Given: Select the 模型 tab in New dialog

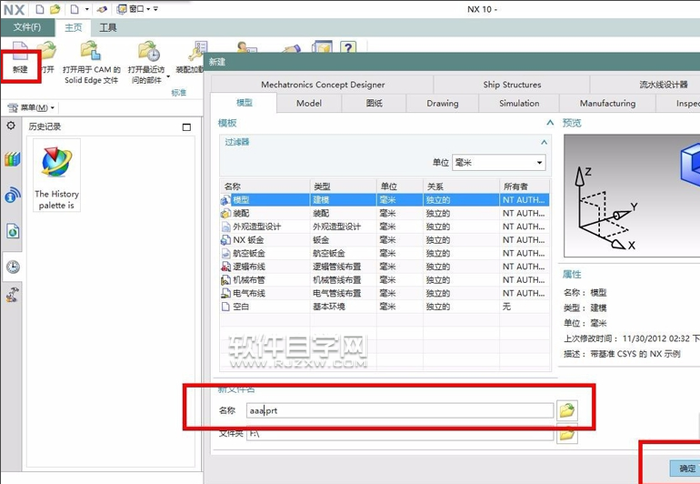Looking at the screenshot, I should click(244, 103).
